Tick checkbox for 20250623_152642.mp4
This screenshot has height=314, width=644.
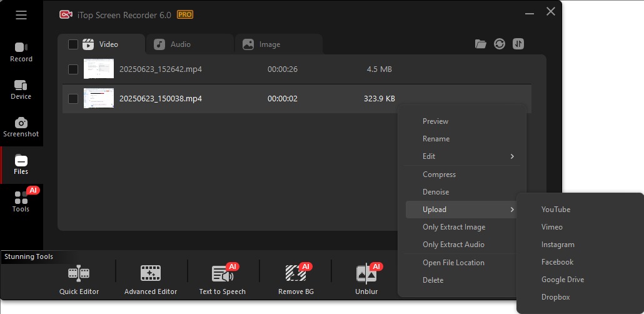point(73,69)
